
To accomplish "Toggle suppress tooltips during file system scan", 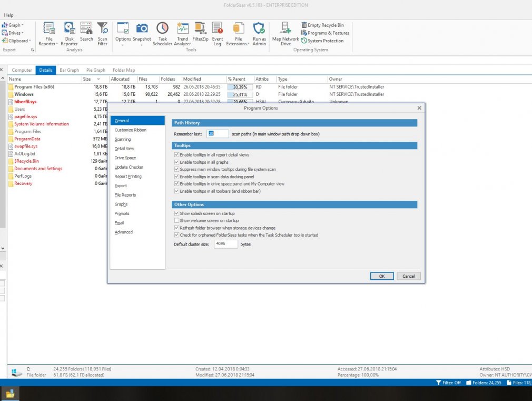I will [176, 169].
